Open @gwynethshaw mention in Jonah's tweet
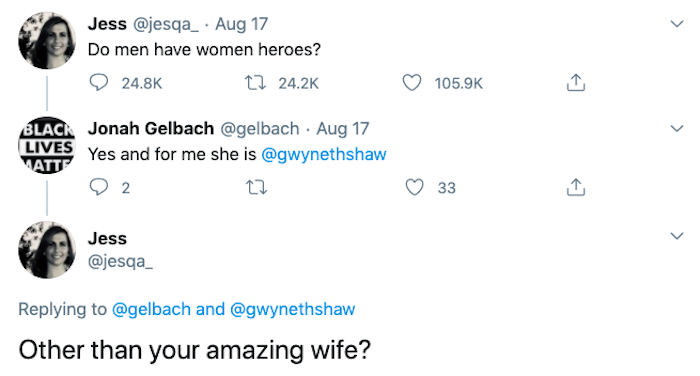This screenshot has width=700, height=376. (x=324, y=155)
